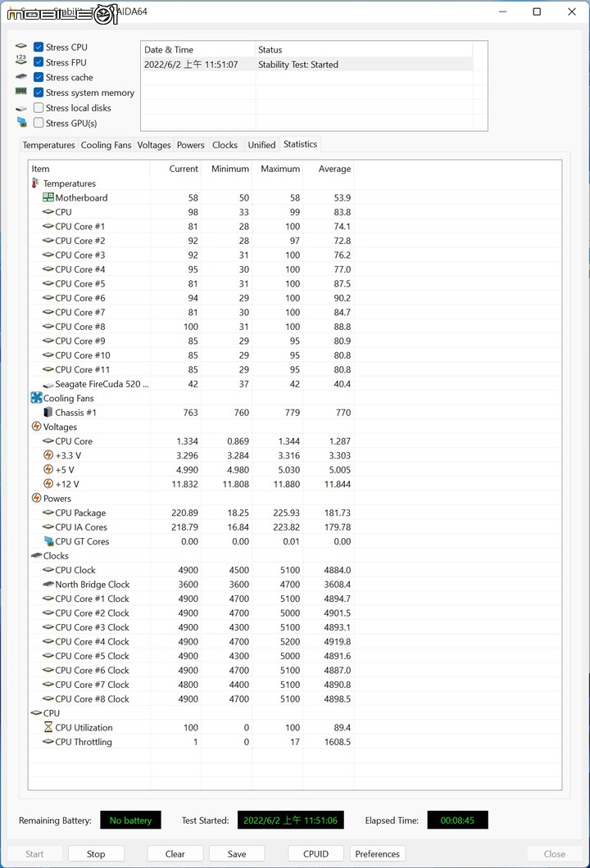Switch to the Powers tab
590x868 pixels.
pos(191,145)
